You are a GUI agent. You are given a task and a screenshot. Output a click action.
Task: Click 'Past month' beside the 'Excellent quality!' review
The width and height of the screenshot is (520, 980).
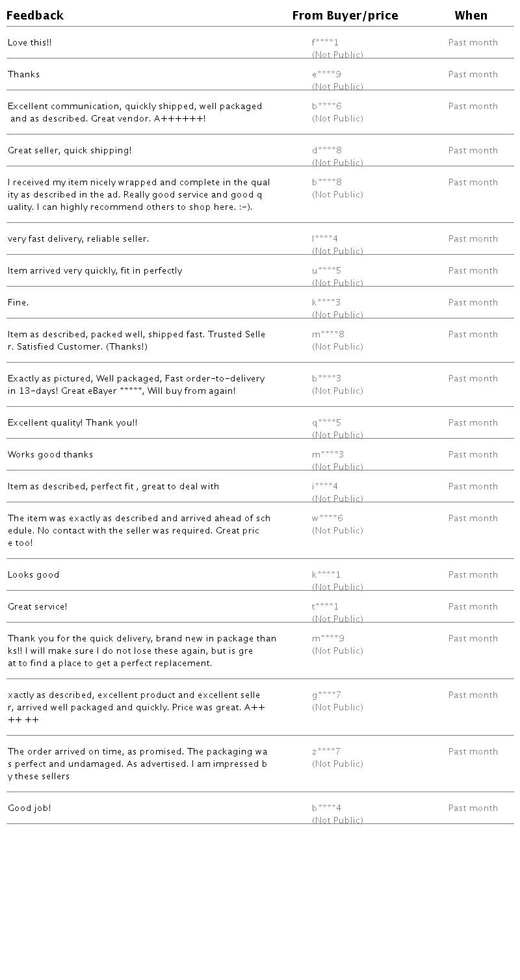click(473, 423)
